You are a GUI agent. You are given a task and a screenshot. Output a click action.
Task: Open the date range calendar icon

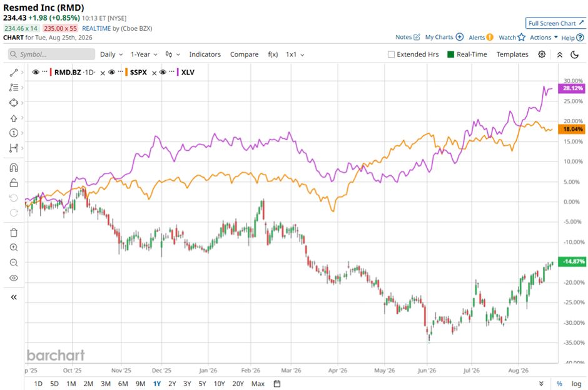[277, 384]
